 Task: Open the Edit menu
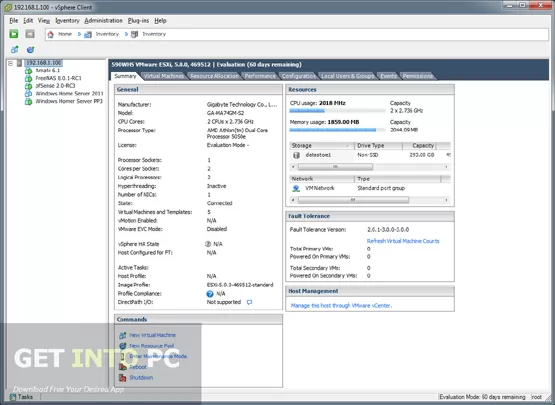tap(28, 21)
